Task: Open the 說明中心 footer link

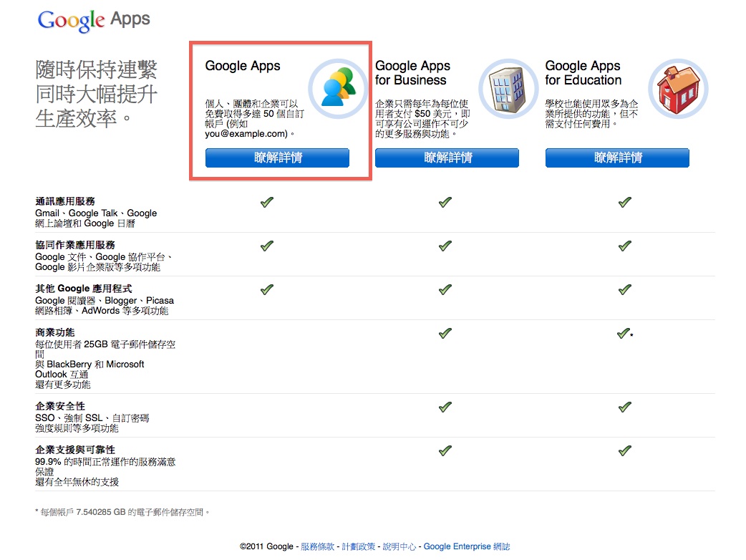Action: point(399,546)
